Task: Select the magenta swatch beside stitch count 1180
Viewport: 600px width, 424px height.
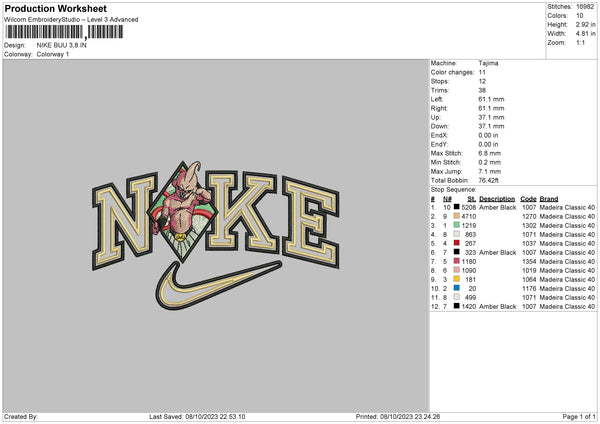Action: point(457,261)
